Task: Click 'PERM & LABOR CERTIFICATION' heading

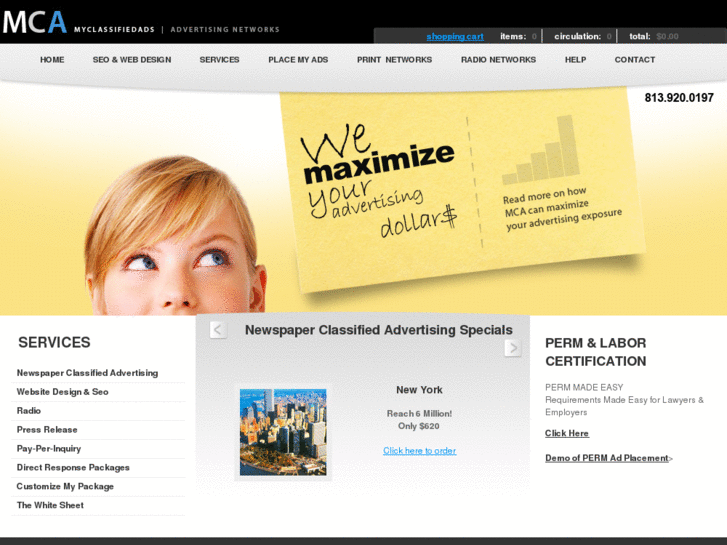Action: click(x=596, y=352)
